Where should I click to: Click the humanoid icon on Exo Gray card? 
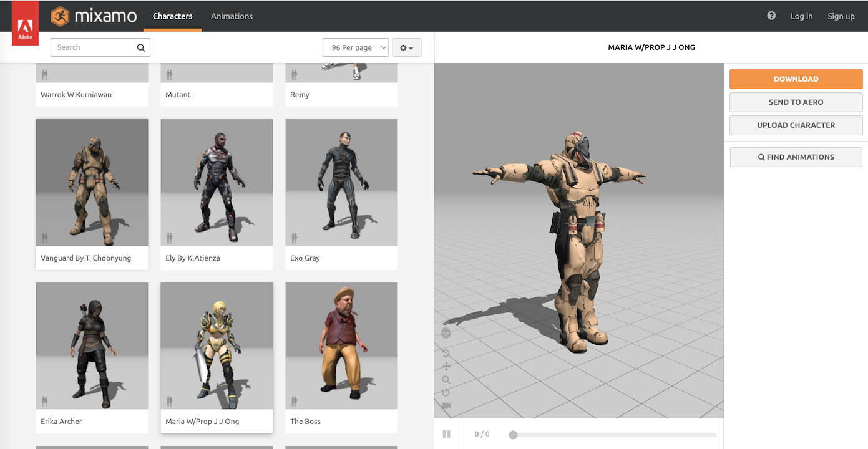[x=294, y=238]
